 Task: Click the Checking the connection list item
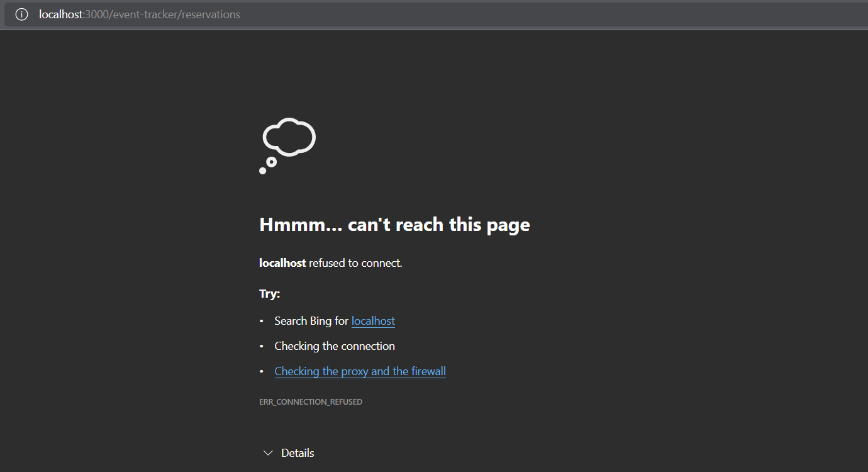pos(335,346)
